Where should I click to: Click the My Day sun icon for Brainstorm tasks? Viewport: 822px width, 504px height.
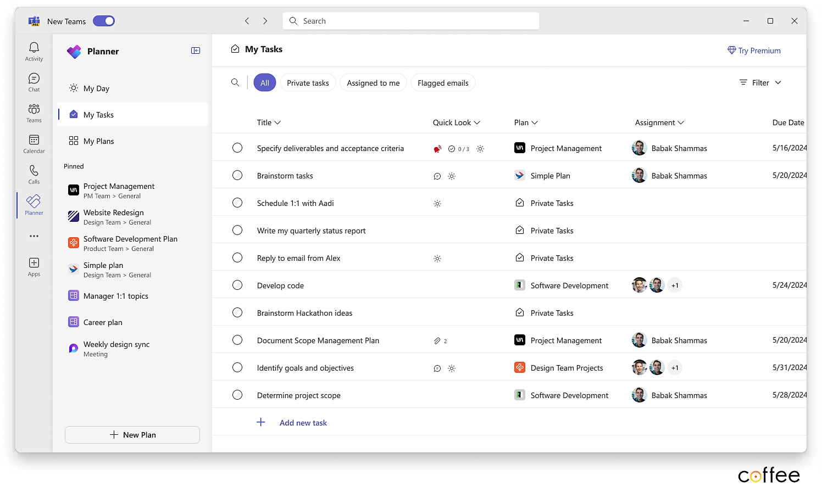pos(452,176)
